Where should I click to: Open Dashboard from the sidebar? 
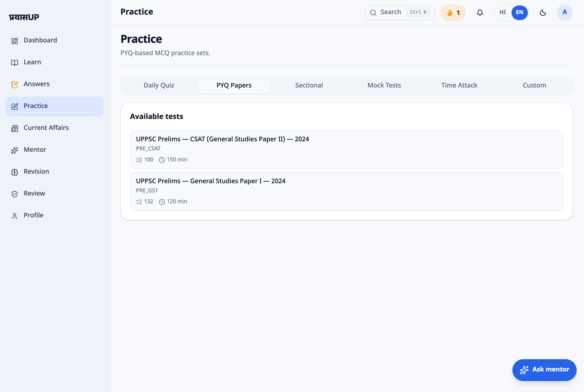tap(55, 41)
